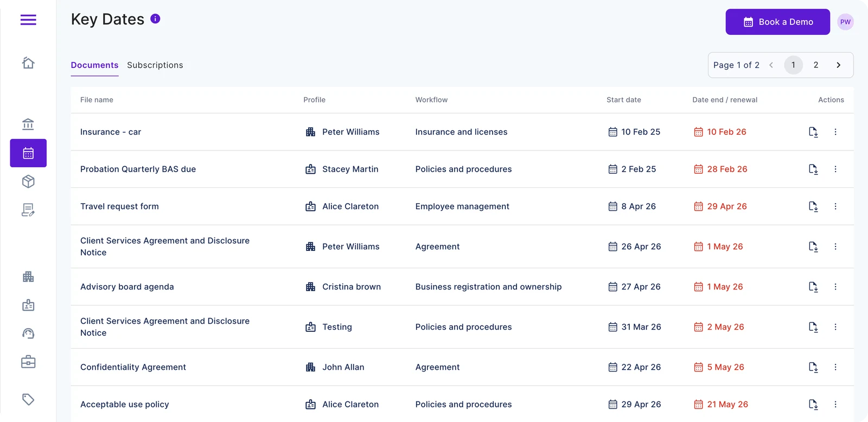Open the Insurance - car file name
Image resolution: width=868 pixels, height=422 pixels.
pos(111,132)
